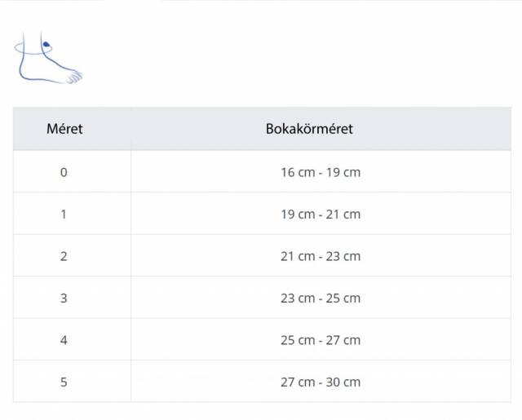Select size 3 in the Méret column

[x=64, y=298]
